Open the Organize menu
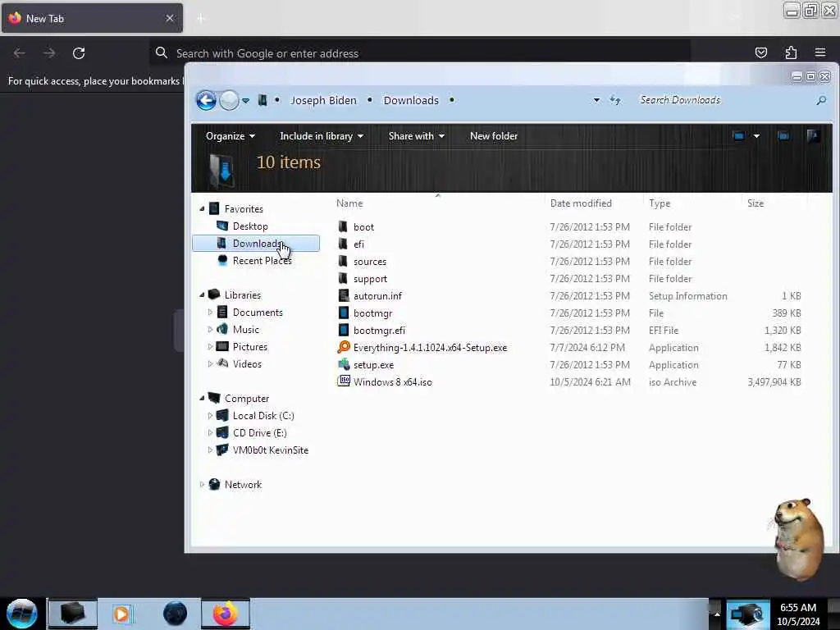This screenshot has width=840, height=630. 231,136
